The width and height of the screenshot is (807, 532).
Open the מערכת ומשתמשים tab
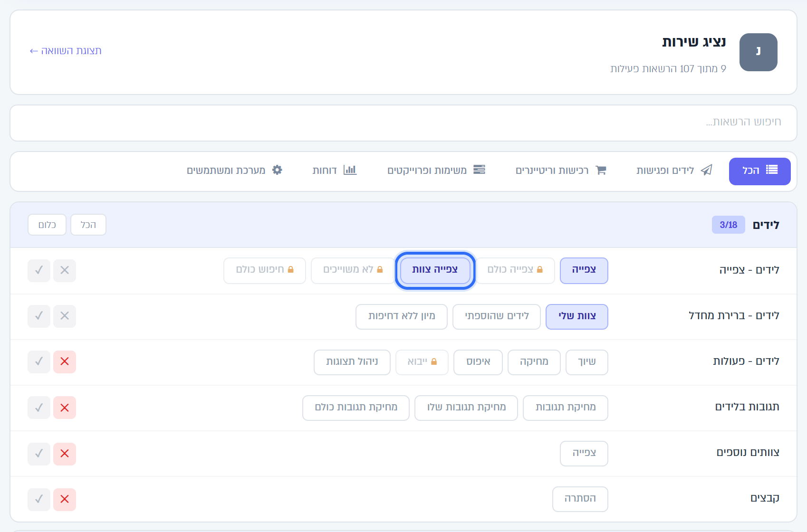tap(234, 171)
